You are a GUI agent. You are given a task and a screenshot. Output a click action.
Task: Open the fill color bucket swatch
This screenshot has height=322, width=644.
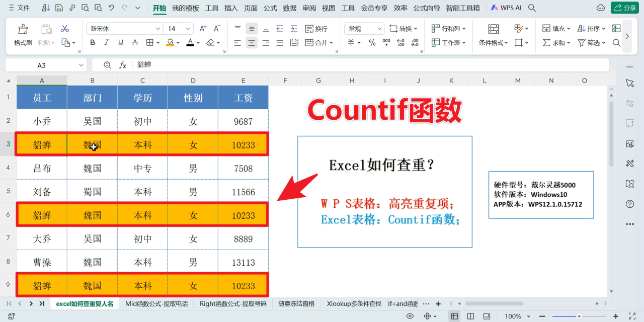(170, 43)
